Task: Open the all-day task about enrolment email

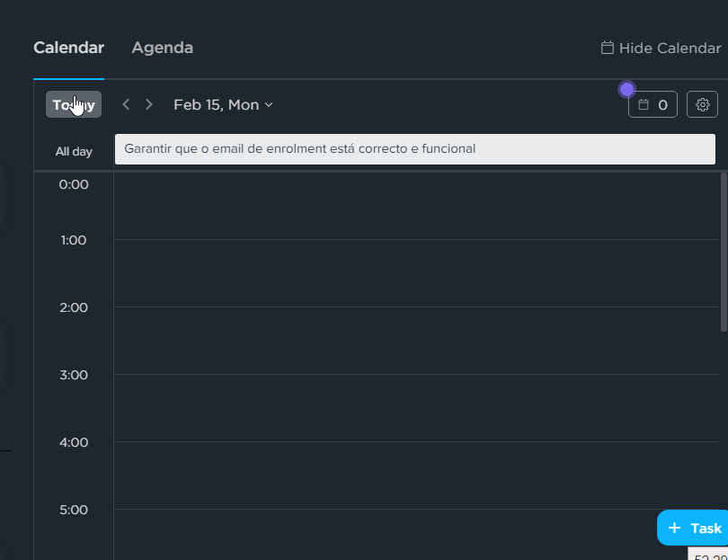Action: pos(414,149)
